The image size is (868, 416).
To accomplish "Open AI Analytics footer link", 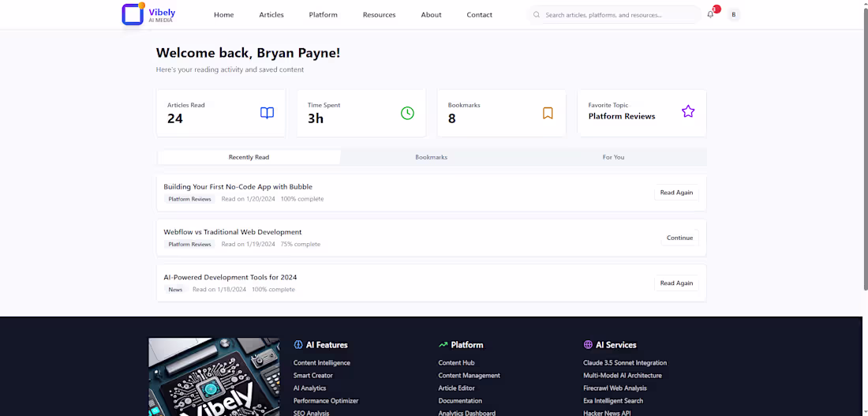I will pos(309,388).
